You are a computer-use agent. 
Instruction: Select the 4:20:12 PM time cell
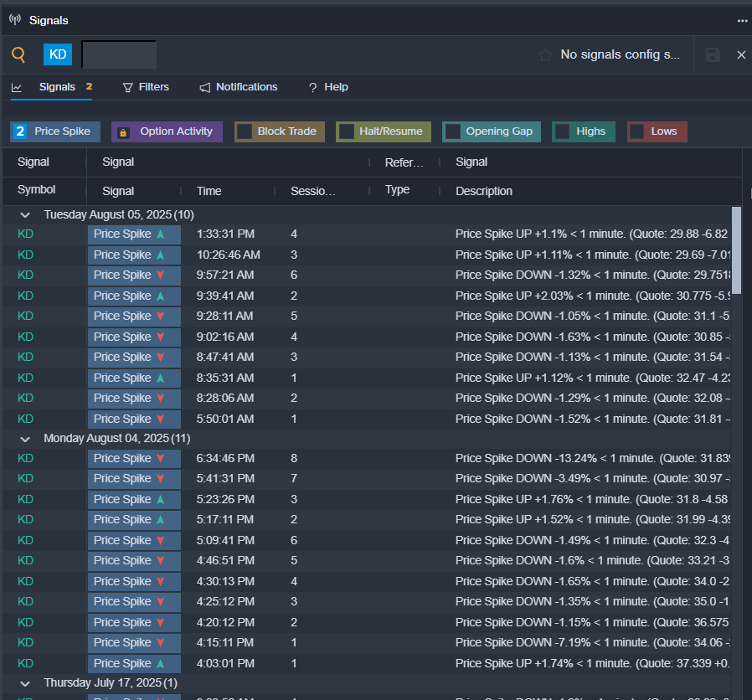point(225,622)
